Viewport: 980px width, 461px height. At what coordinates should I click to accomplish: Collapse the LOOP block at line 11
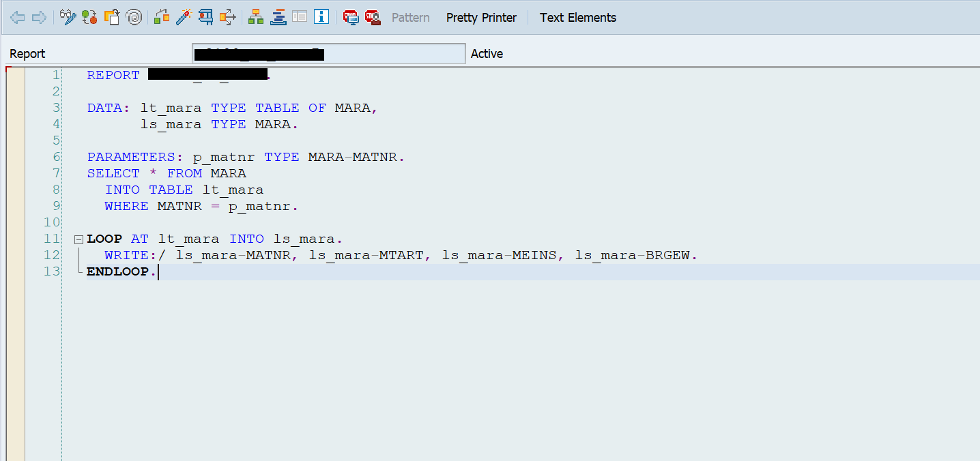[x=78, y=239]
